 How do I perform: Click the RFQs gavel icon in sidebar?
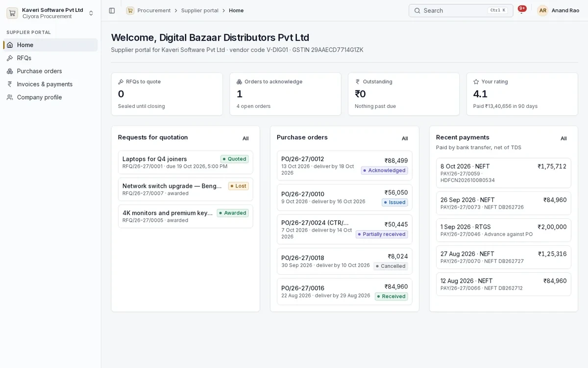pyautogui.click(x=10, y=58)
